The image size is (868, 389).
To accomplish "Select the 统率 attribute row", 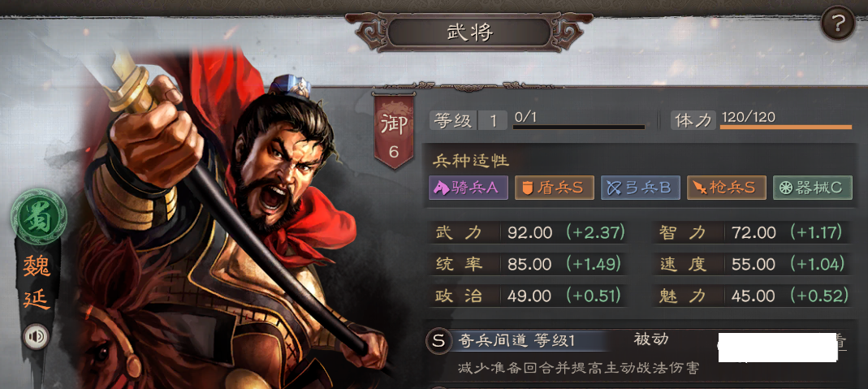I will tap(529, 264).
